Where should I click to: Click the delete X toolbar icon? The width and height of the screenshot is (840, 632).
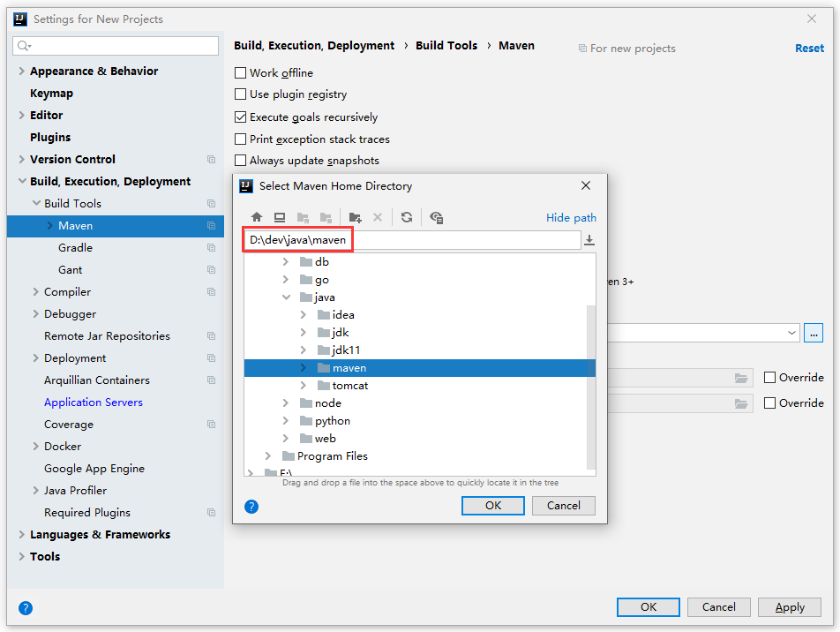(378, 217)
